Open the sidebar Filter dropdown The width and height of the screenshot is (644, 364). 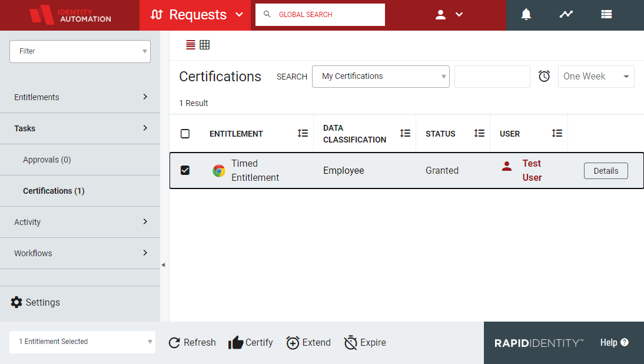click(x=80, y=51)
